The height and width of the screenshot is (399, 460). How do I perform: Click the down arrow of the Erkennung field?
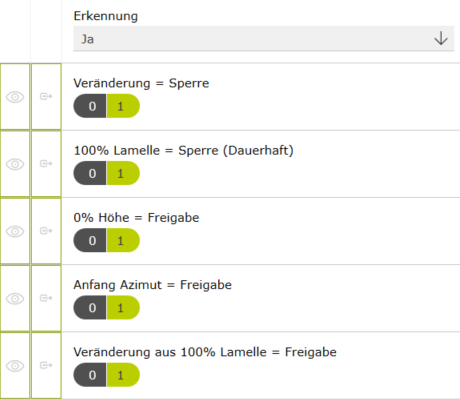[441, 38]
